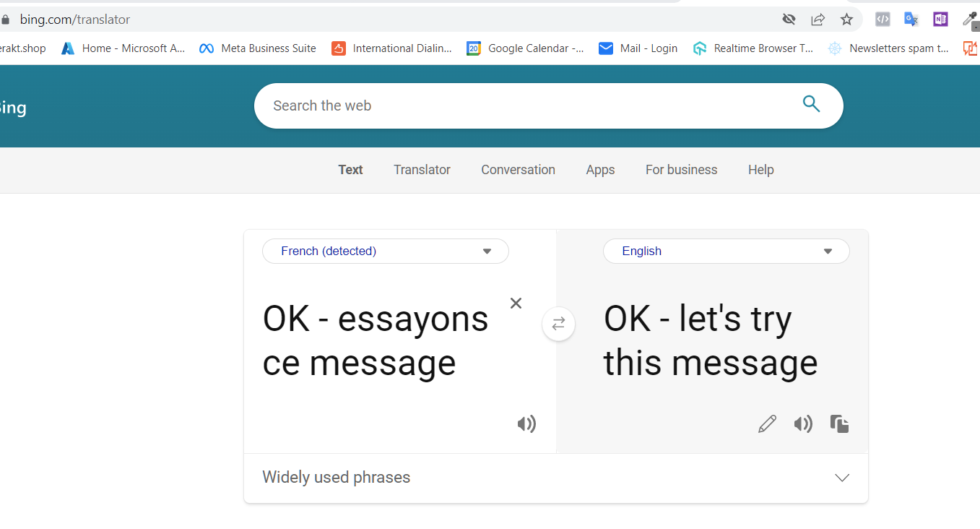Image resolution: width=980 pixels, height=529 pixels.
Task: Open the Apps tab
Action: [x=600, y=170]
